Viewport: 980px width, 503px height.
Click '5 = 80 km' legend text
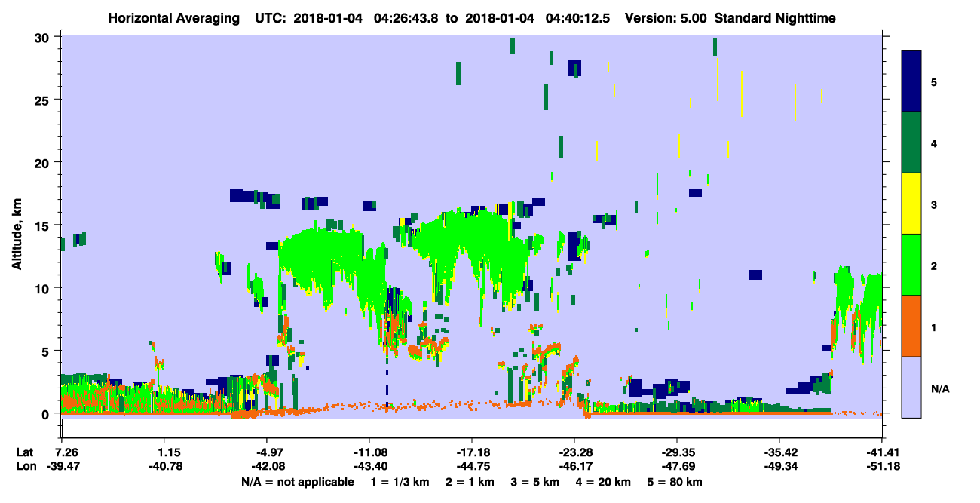(675, 482)
